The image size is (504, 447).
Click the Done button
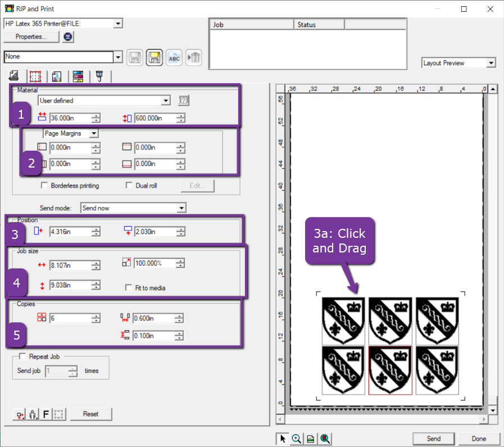tap(479, 439)
